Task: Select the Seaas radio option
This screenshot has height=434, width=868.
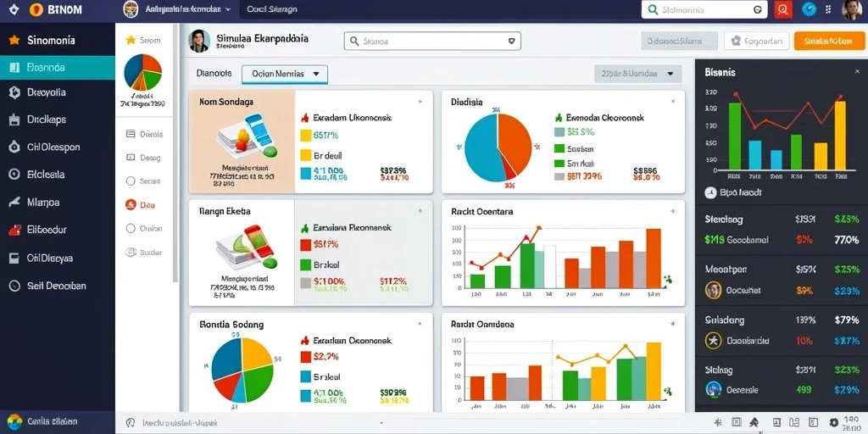Action: [x=131, y=181]
